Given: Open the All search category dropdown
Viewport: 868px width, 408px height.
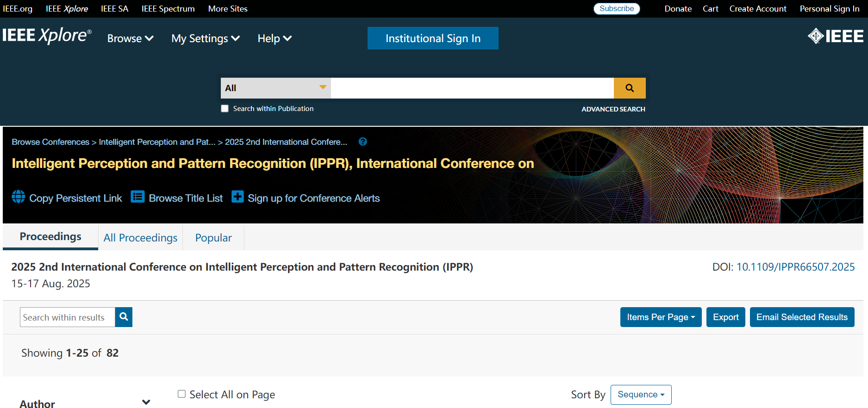Looking at the screenshot, I should coord(275,88).
